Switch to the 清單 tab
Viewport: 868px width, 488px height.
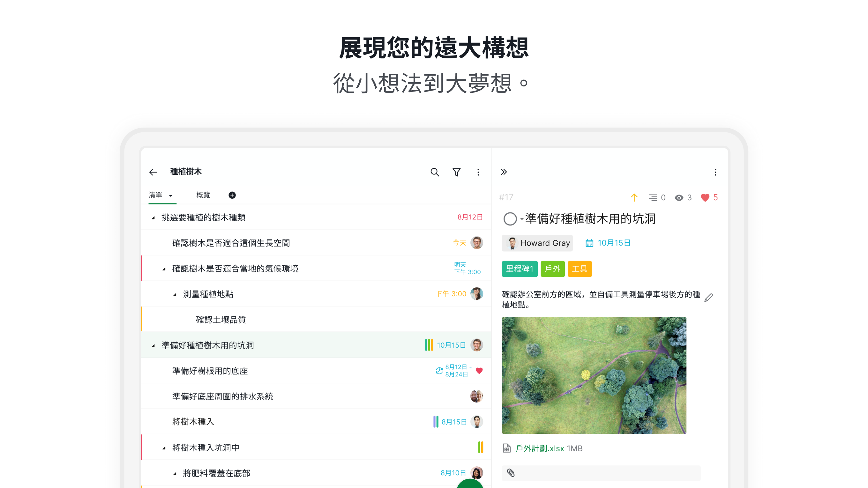[155, 195]
